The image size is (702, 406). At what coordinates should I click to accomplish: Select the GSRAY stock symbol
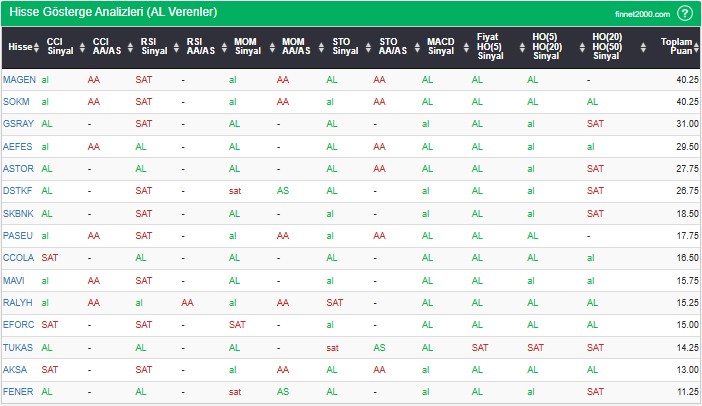(19, 123)
